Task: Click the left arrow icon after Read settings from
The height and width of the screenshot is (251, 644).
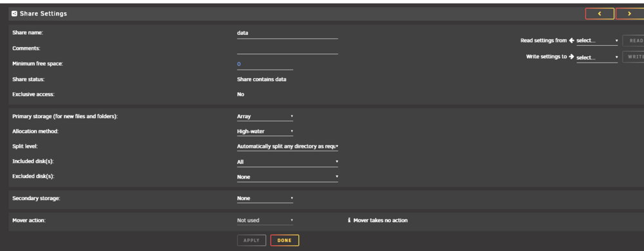Action: tap(571, 40)
